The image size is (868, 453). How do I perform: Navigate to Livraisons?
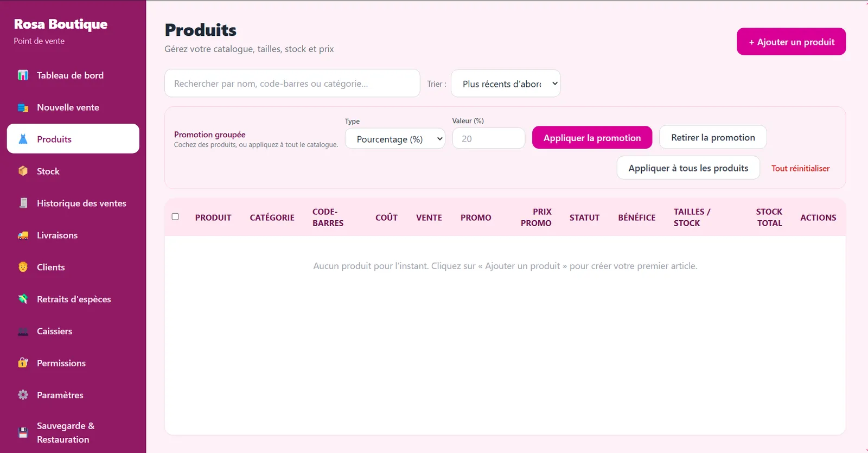73,235
